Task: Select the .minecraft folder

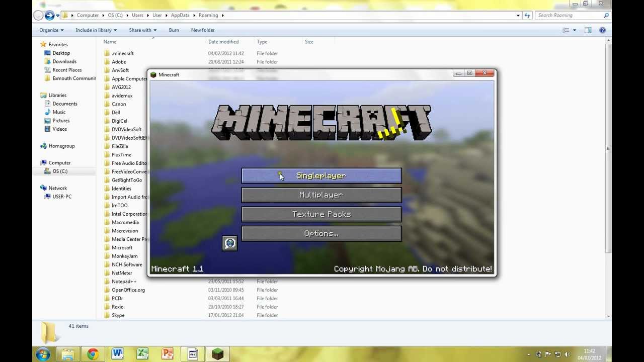Action: [123, 53]
